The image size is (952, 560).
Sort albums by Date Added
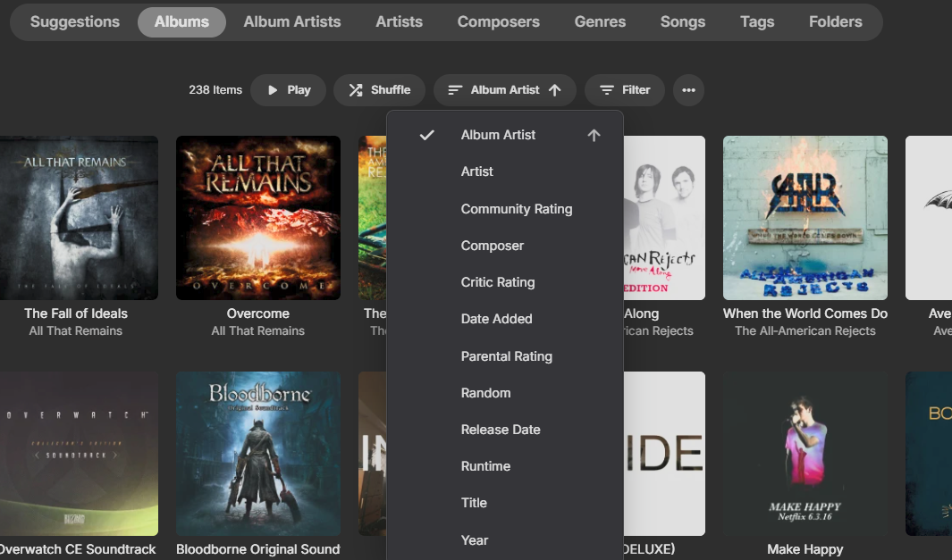click(504, 319)
